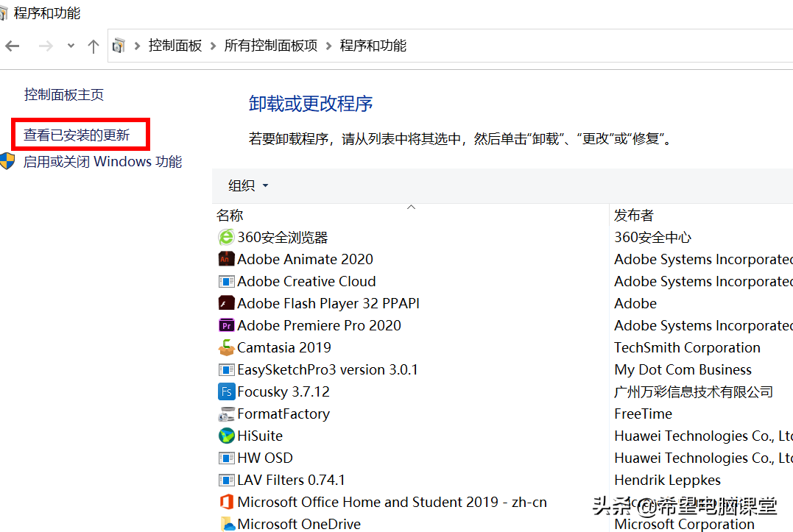Click the 程序和功能 breadcrumb
Image resolution: width=793 pixels, height=532 pixels.
(373, 46)
